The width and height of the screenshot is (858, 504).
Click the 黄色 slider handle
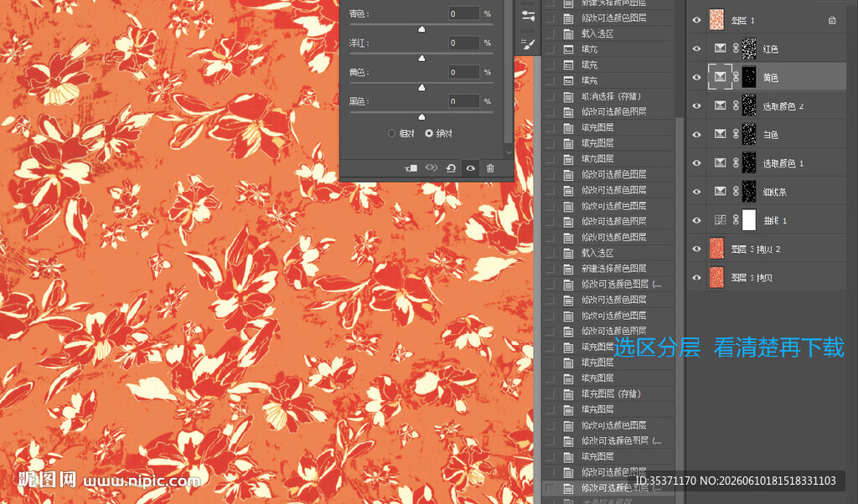[421, 87]
